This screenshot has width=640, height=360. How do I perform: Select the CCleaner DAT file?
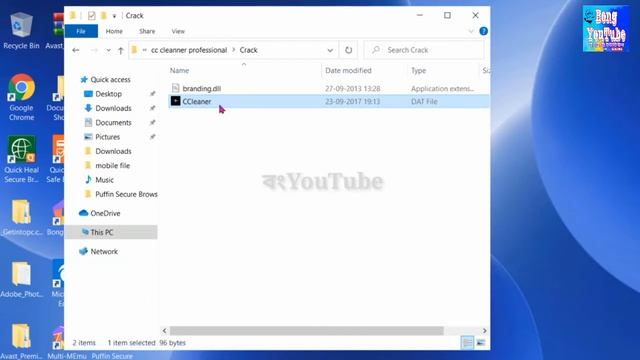pyautogui.click(x=329, y=101)
